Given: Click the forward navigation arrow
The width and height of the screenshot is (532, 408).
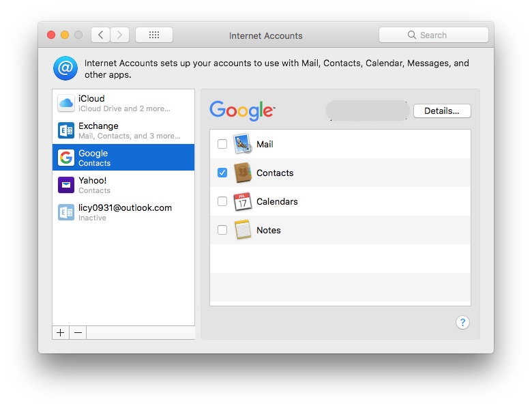Looking at the screenshot, I should [x=119, y=35].
